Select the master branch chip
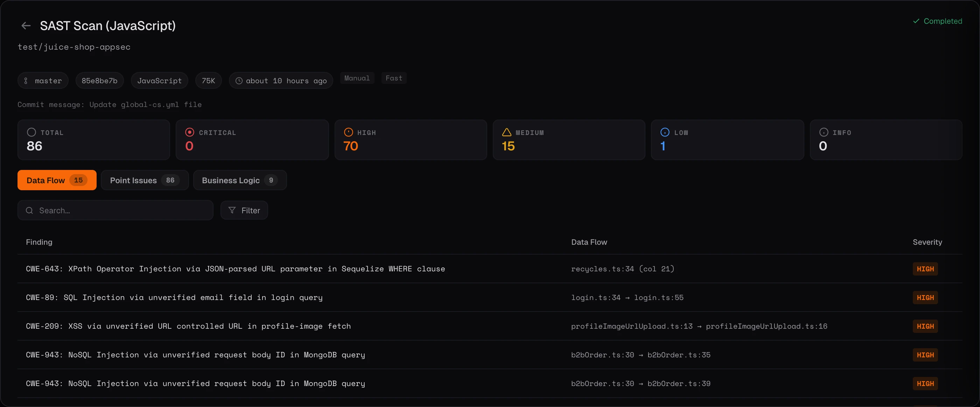This screenshot has width=980, height=407. click(43, 80)
